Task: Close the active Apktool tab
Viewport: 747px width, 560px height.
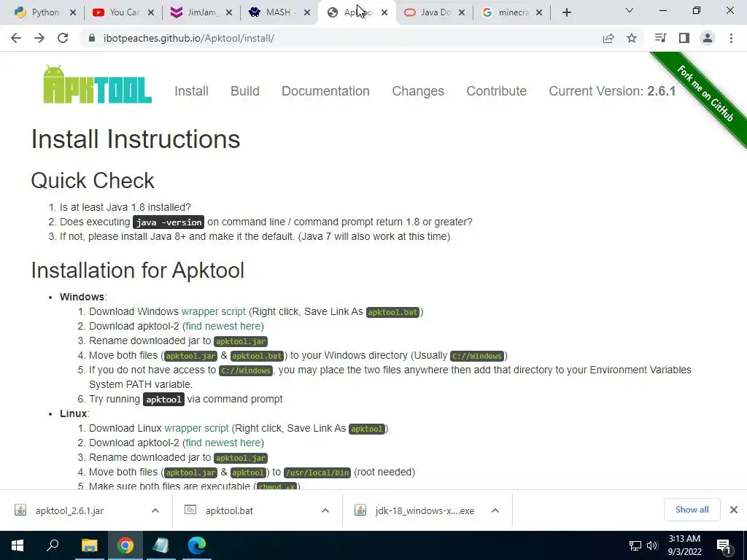Action: tap(384, 13)
